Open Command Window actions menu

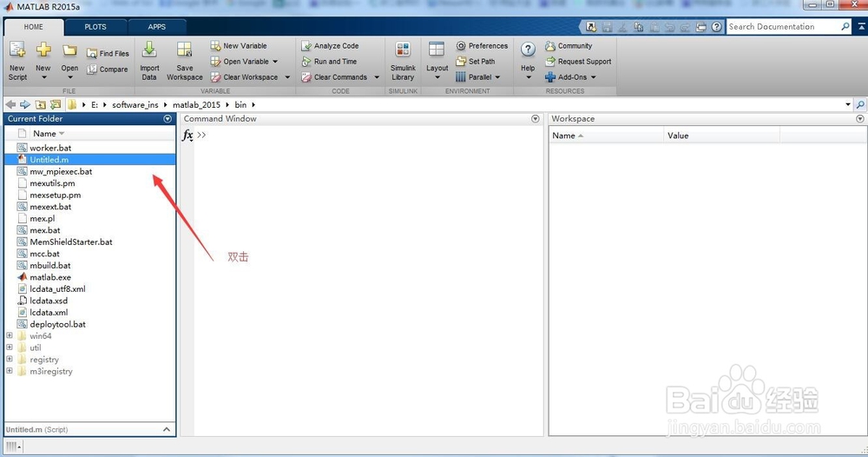click(536, 118)
